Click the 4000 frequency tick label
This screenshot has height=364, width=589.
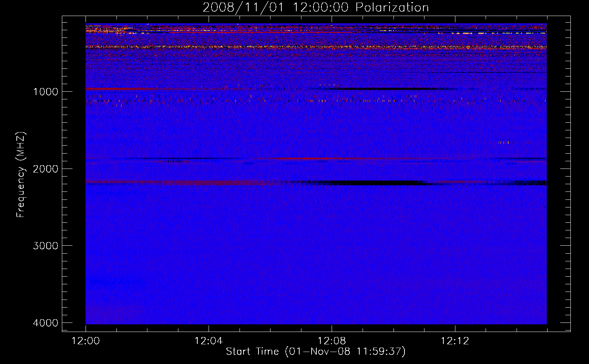46,323
